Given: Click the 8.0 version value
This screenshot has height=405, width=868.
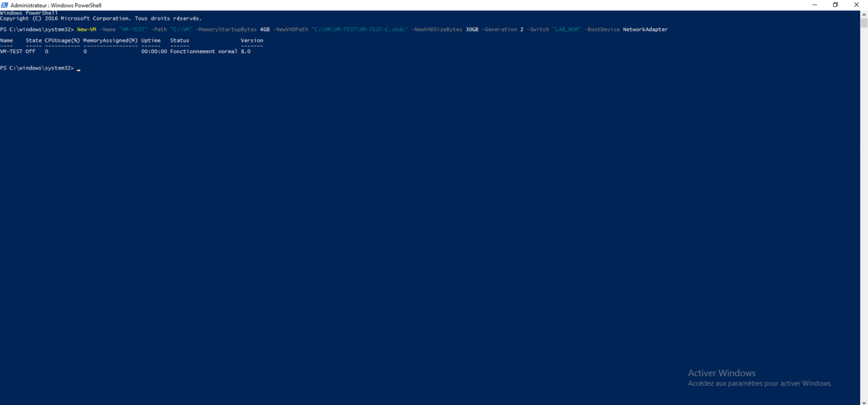Looking at the screenshot, I should tap(246, 51).
